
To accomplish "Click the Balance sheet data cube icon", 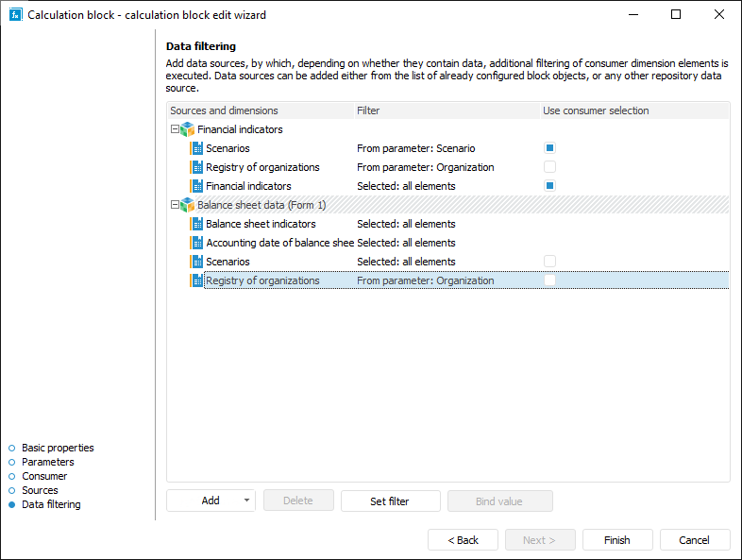I will point(187,205).
